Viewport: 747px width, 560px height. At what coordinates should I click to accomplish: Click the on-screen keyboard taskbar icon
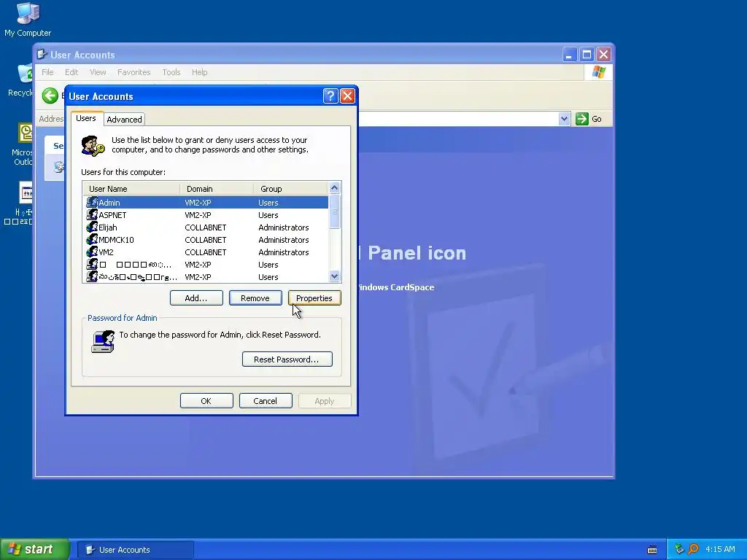click(652, 550)
